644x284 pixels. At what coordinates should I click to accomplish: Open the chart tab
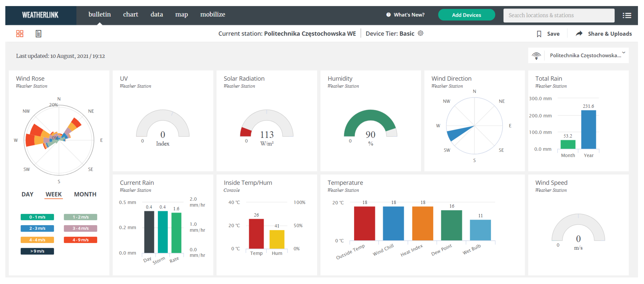click(131, 15)
